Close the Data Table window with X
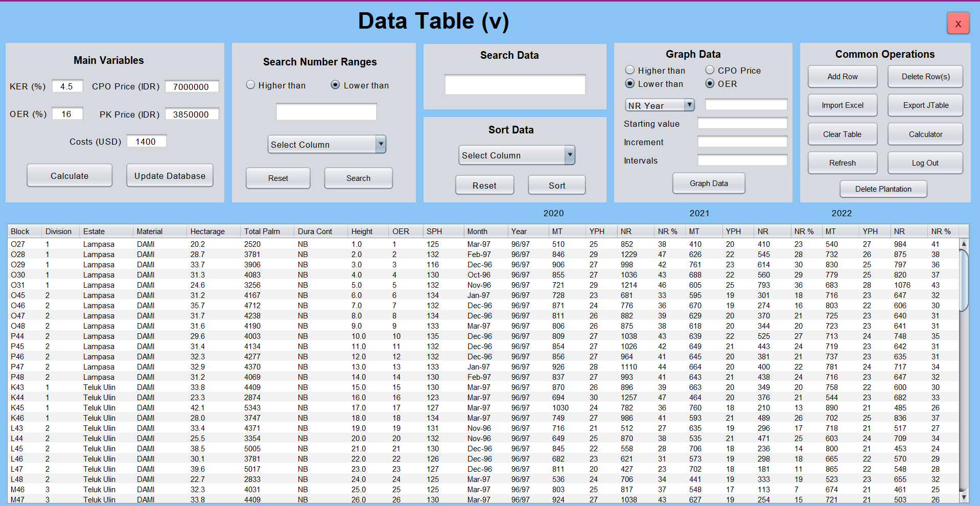 click(x=958, y=24)
